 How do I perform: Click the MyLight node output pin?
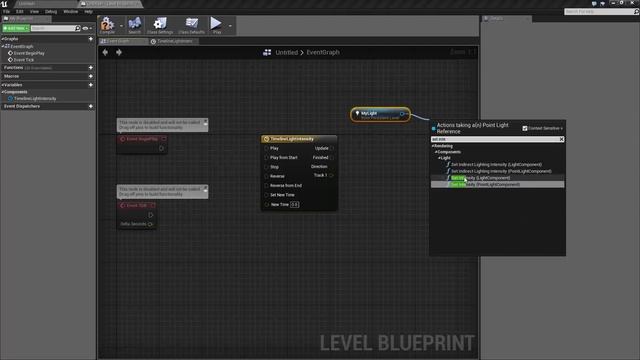click(x=402, y=113)
